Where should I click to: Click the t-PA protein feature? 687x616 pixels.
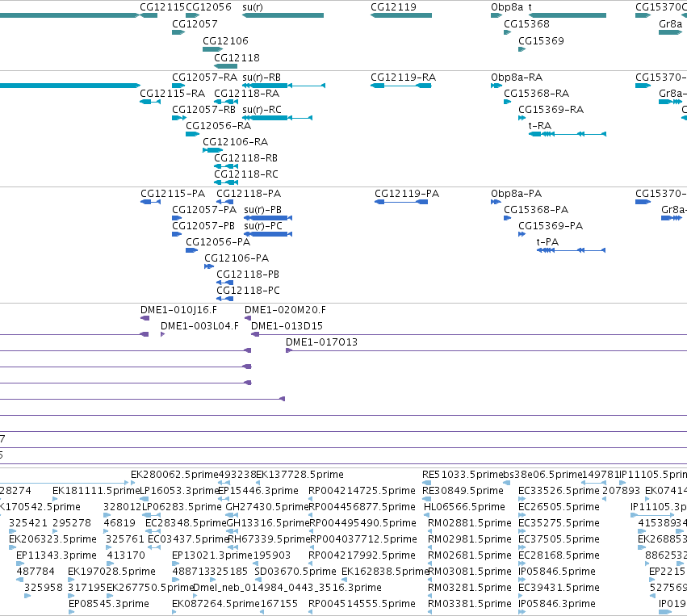click(571, 250)
